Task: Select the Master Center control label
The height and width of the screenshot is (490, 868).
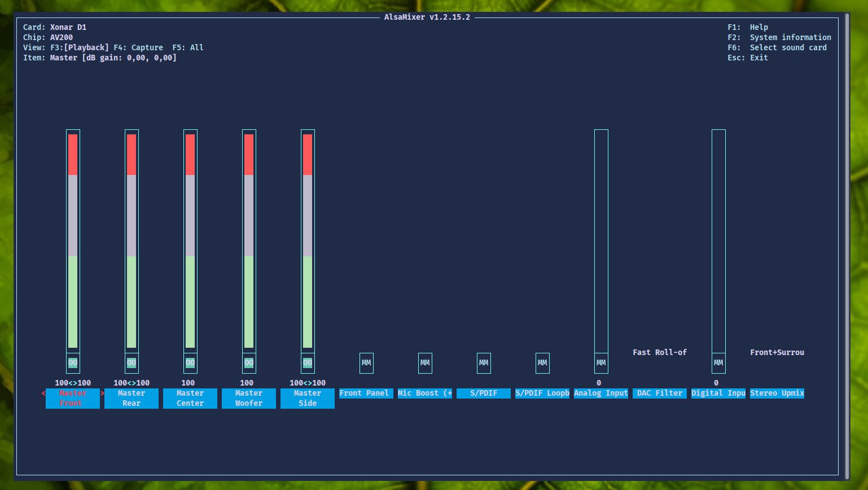Action: click(190, 399)
